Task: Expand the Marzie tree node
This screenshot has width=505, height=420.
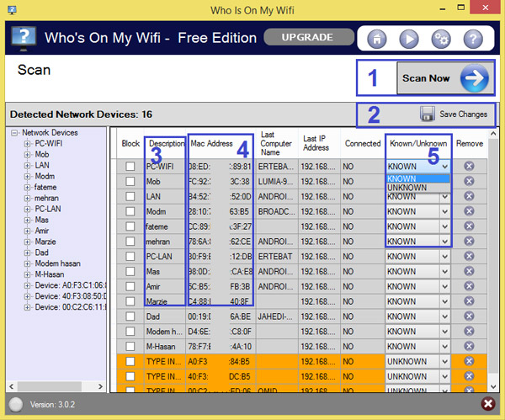Action: [x=28, y=242]
